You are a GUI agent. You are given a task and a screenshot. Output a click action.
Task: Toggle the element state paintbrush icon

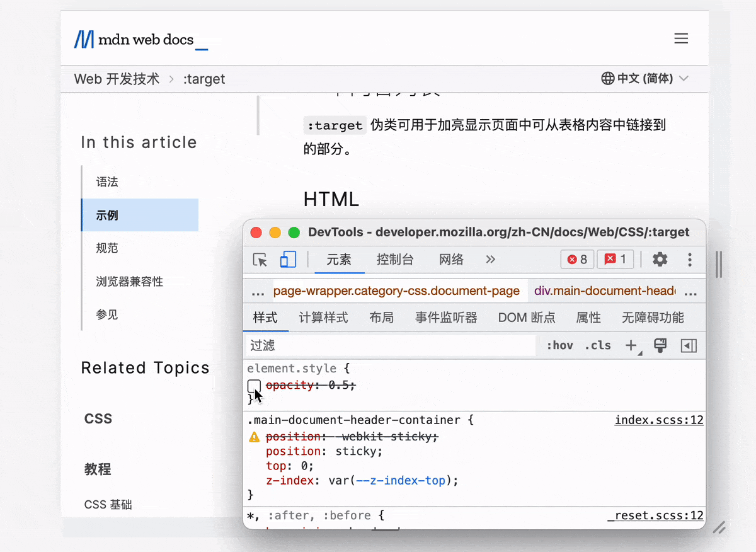tap(660, 345)
